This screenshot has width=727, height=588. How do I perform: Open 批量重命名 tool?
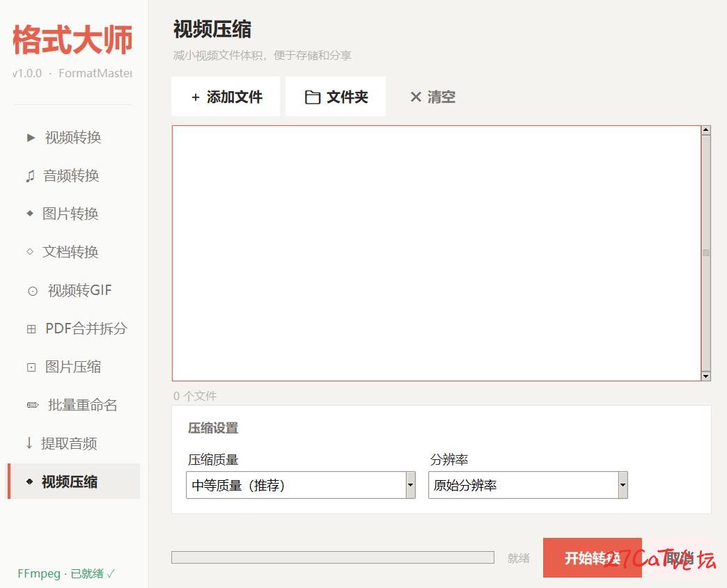coord(73,405)
